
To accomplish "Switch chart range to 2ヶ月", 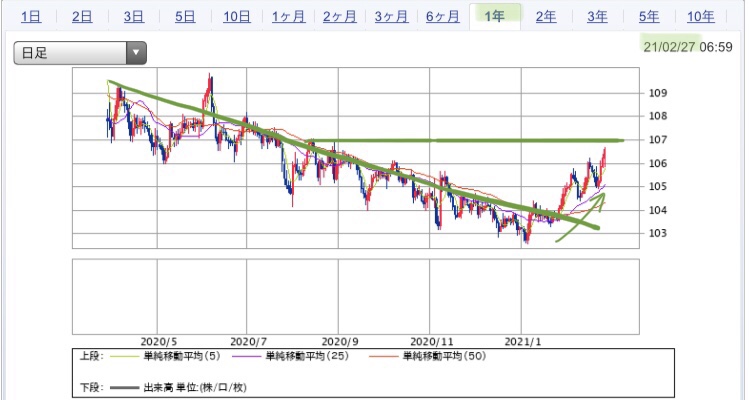I will [x=340, y=17].
